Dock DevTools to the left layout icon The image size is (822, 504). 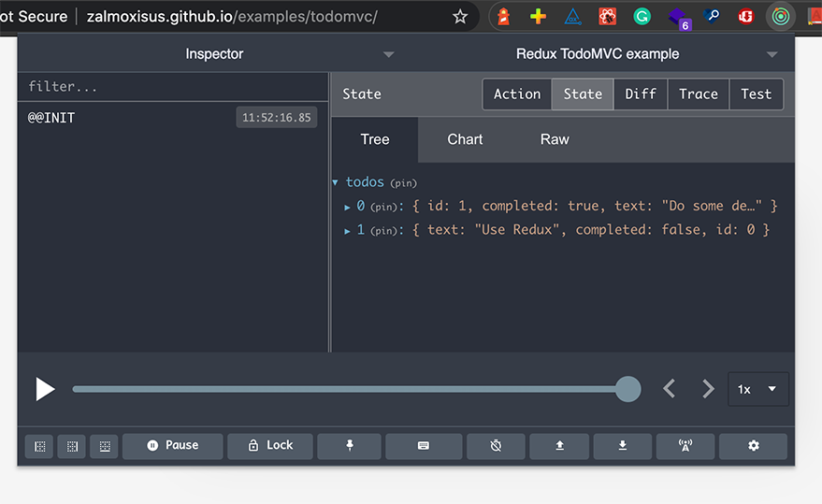[39, 446]
